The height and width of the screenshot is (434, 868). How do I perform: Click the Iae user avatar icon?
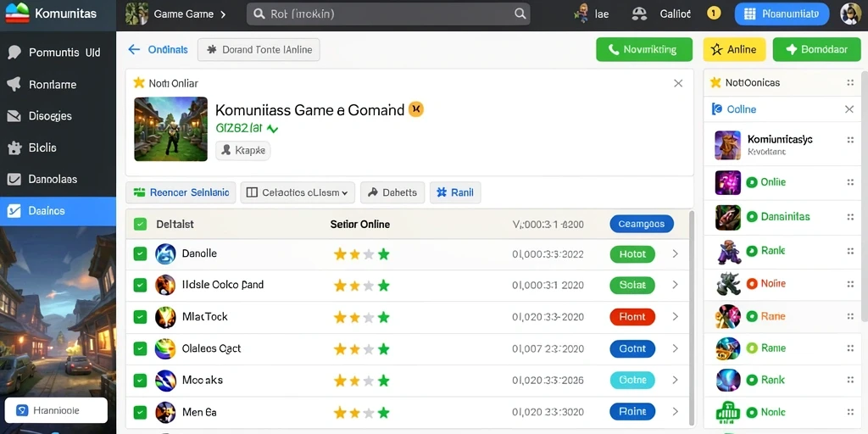(x=581, y=14)
